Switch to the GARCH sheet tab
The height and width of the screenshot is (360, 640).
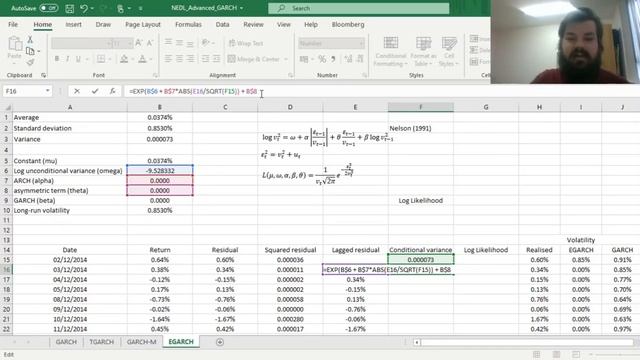(66, 342)
